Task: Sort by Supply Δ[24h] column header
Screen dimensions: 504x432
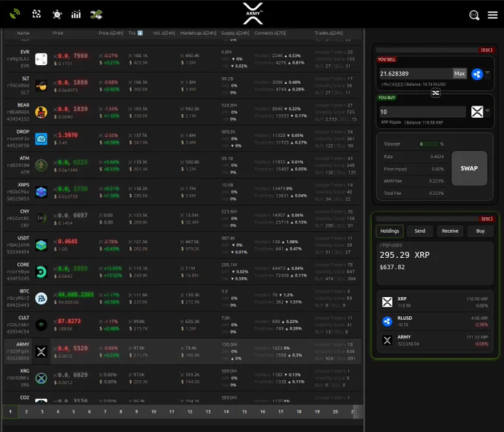Action: [235, 33]
